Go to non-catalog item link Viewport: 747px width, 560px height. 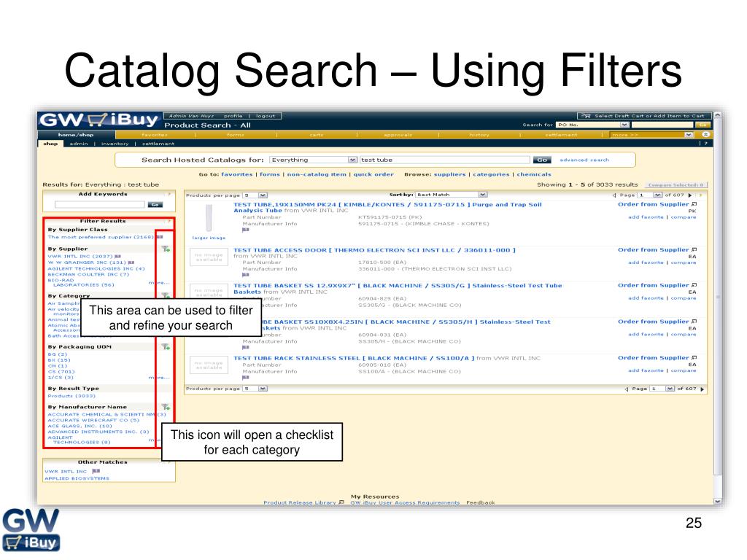click(317, 174)
